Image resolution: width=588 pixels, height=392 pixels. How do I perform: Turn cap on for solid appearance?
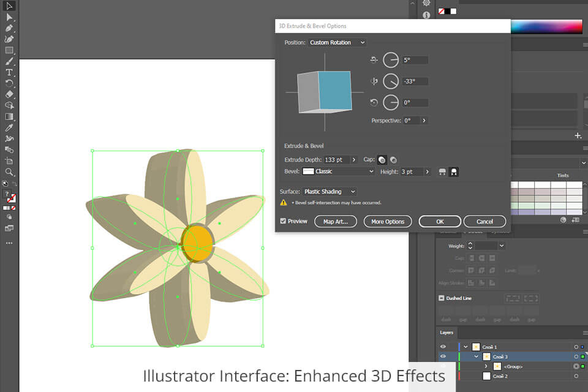coord(382,160)
